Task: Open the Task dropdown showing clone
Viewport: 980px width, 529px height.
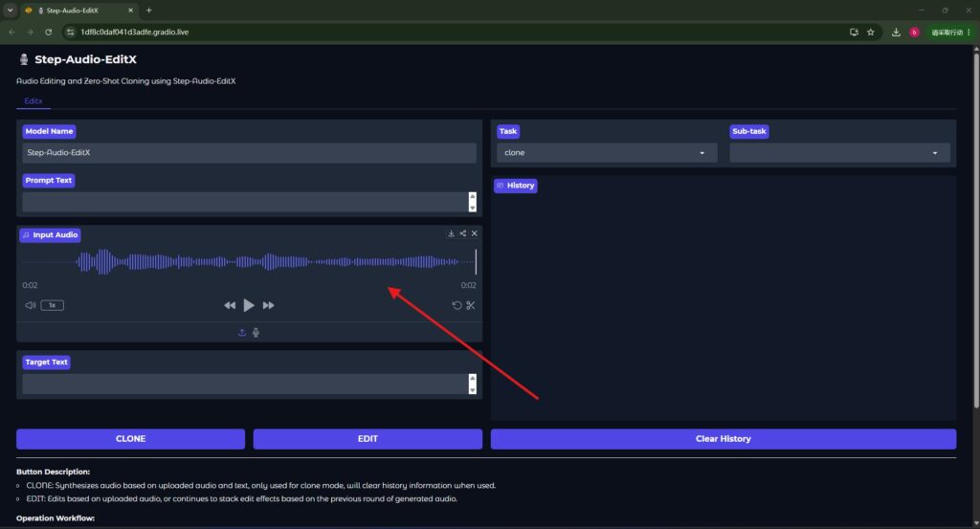Action: [x=606, y=153]
